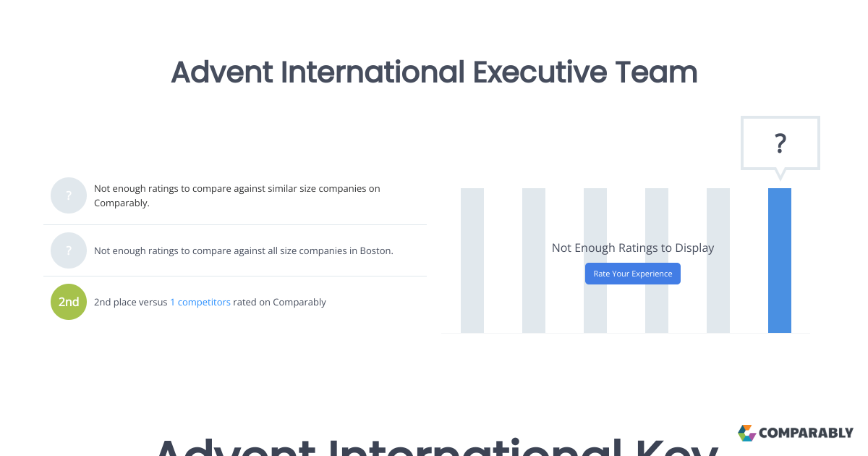This screenshot has height=456, width=868.
Task: Click the Comparably logo
Action: 796,433
